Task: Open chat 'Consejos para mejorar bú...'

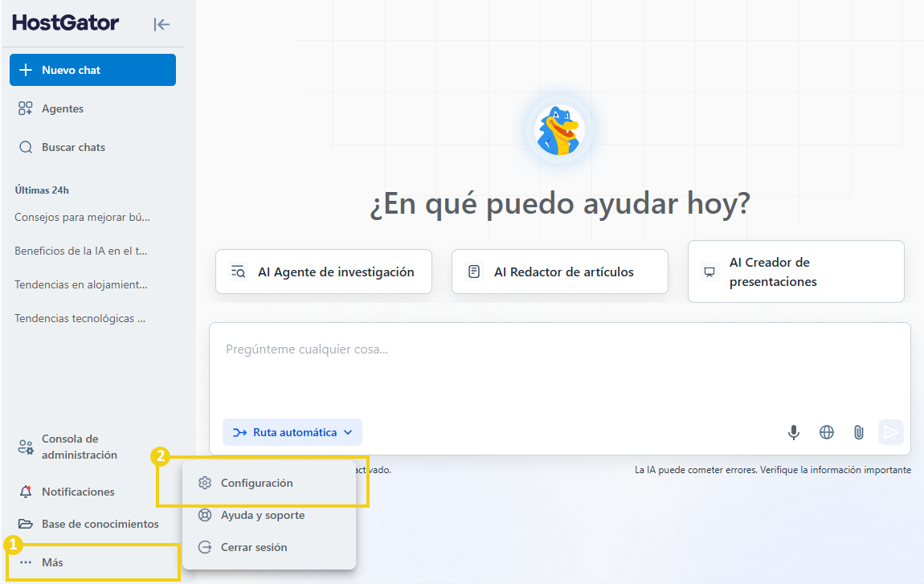Action: 83,217
